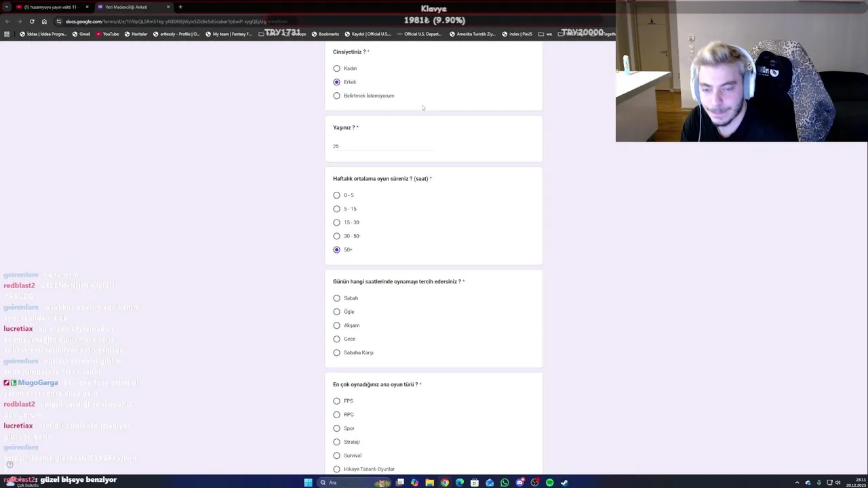Click the browser forward arrow
The width and height of the screenshot is (868, 488).
click(20, 21)
